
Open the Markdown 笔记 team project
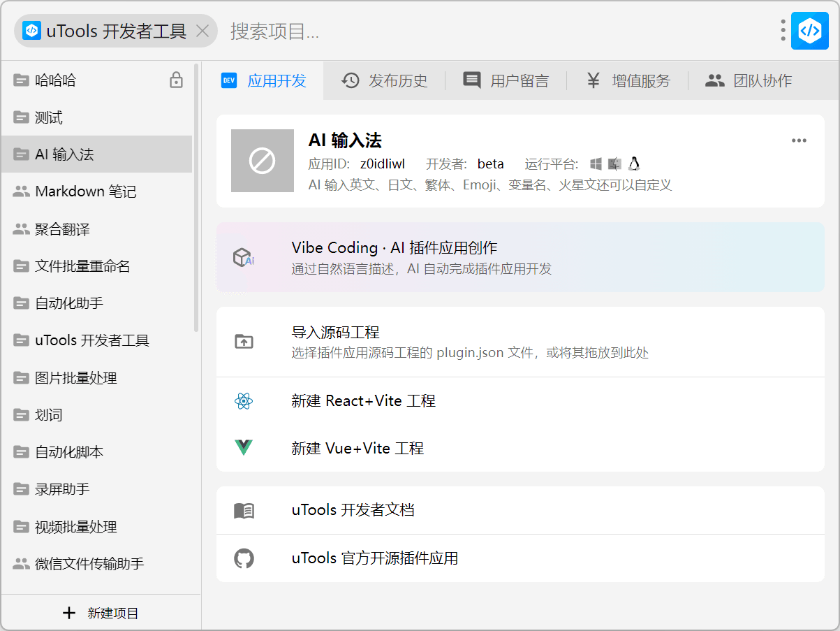(x=96, y=191)
